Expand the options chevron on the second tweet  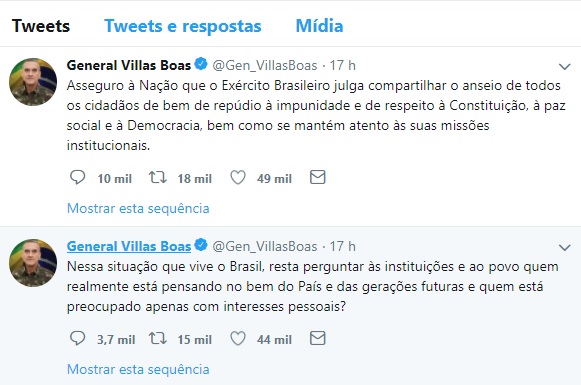point(564,248)
